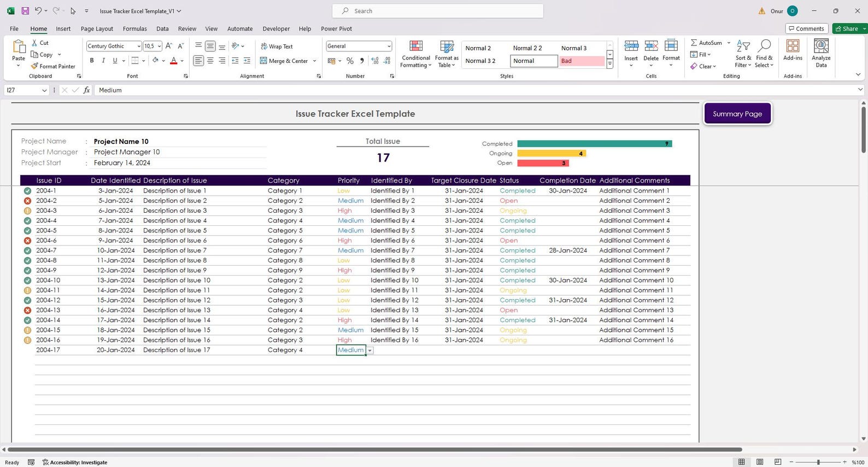Image resolution: width=868 pixels, height=467 pixels.
Task: Click the Insert Function fx icon
Action: pos(86,90)
